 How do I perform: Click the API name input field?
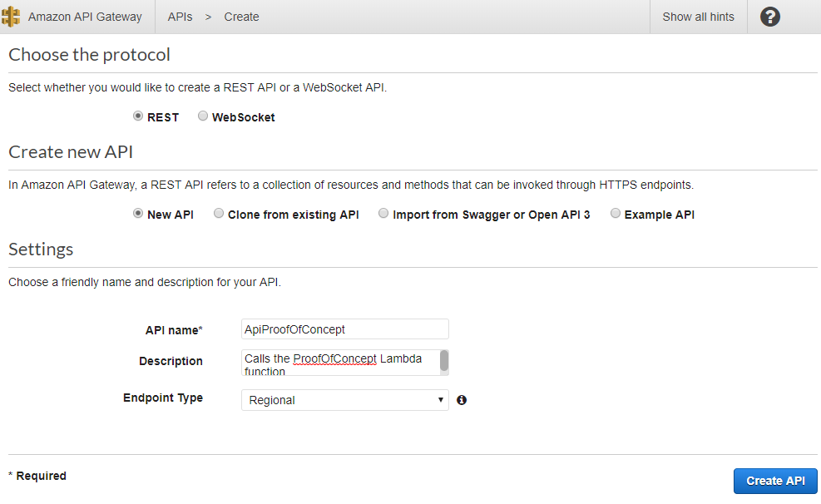pos(344,329)
